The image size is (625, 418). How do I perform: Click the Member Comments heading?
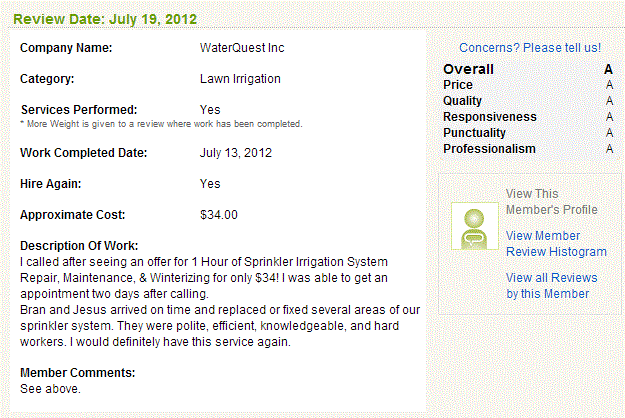(x=77, y=373)
